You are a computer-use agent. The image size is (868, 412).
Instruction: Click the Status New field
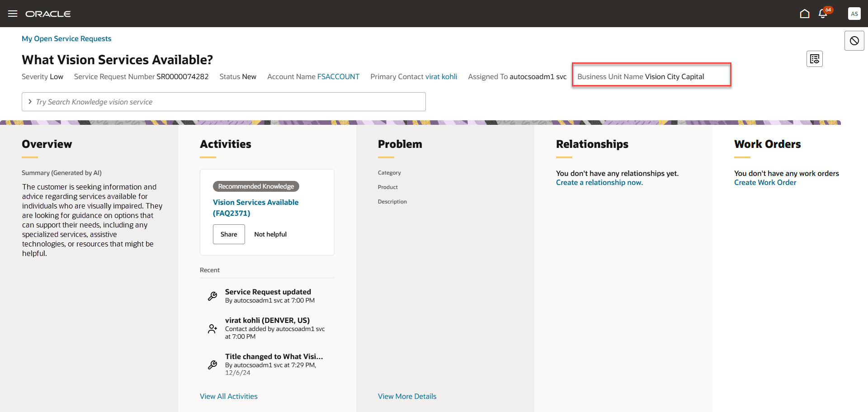[238, 77]
